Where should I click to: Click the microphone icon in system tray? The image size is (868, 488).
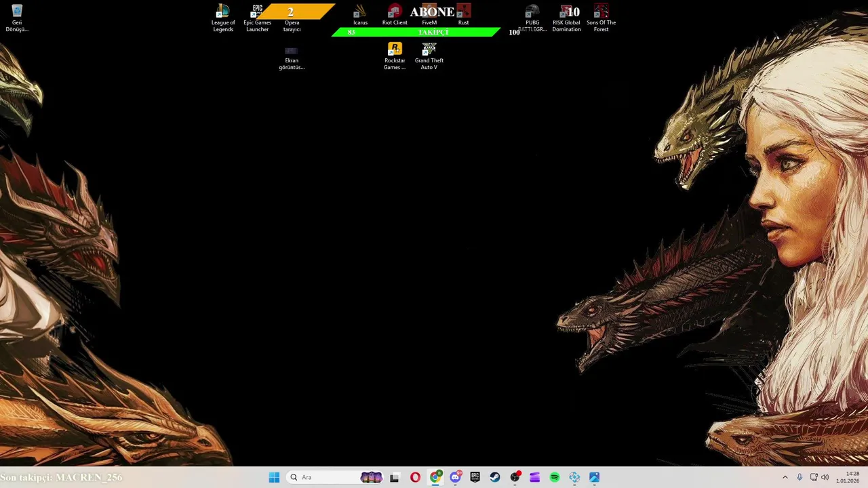point(800,477)
